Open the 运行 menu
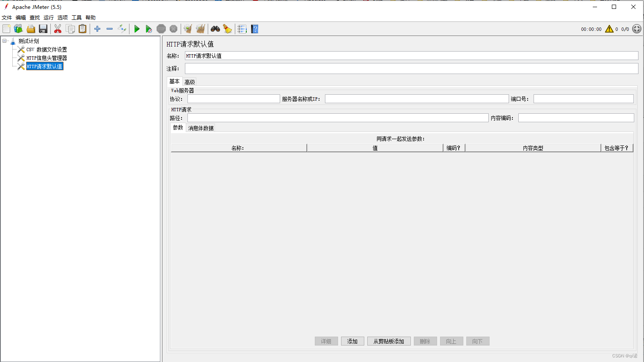The height and width of the screenshot is (362, 644). pyautogui.click(x=49, y=17)
